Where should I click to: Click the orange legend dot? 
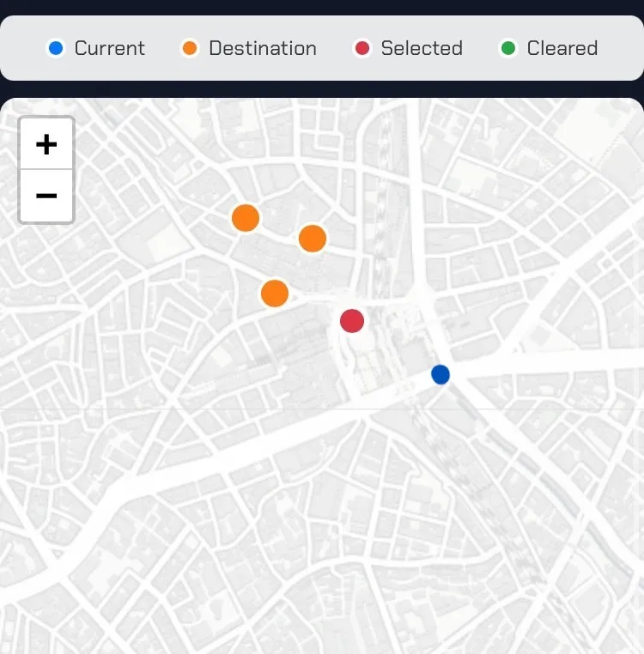point(191,48)
